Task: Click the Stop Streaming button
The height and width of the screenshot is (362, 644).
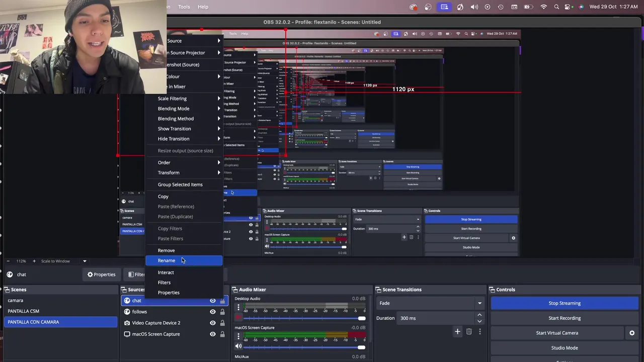Action: click(565, 303)
